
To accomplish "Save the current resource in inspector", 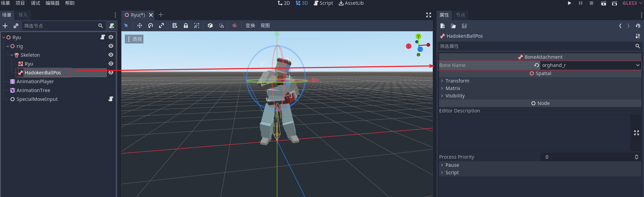I will (x=464, y=26).
